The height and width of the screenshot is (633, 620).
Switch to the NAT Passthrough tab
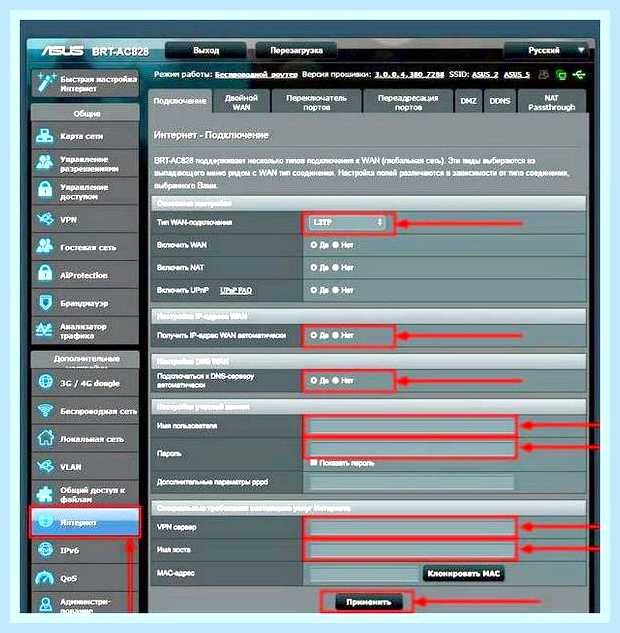tap(551, 102)
